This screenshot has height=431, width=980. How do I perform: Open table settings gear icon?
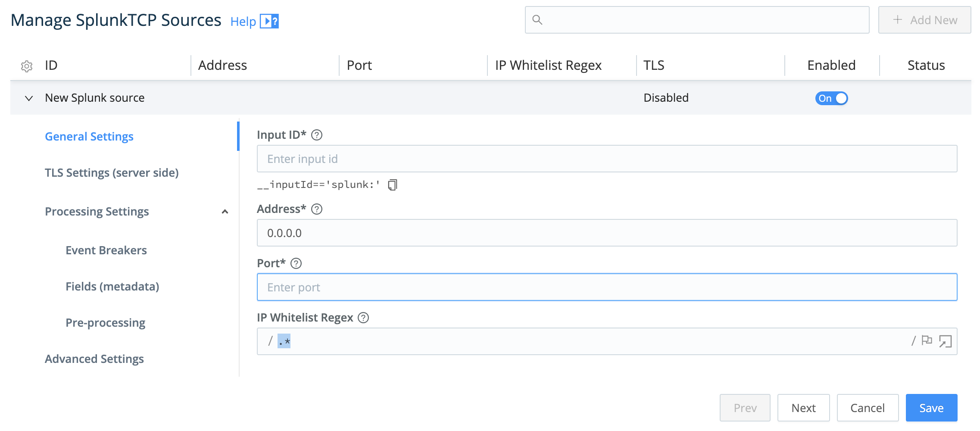click(27, 66)
